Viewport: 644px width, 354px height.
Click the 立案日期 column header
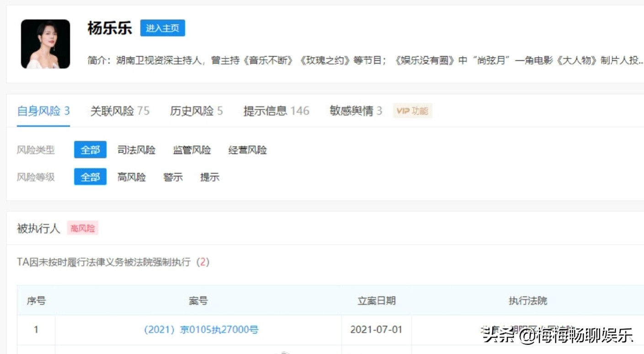(376, 300)
